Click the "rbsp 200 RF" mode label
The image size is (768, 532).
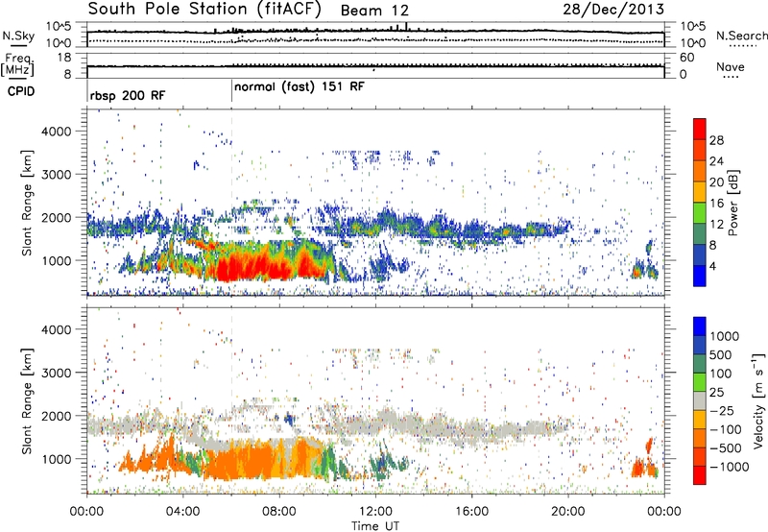[x=128, y=95]
